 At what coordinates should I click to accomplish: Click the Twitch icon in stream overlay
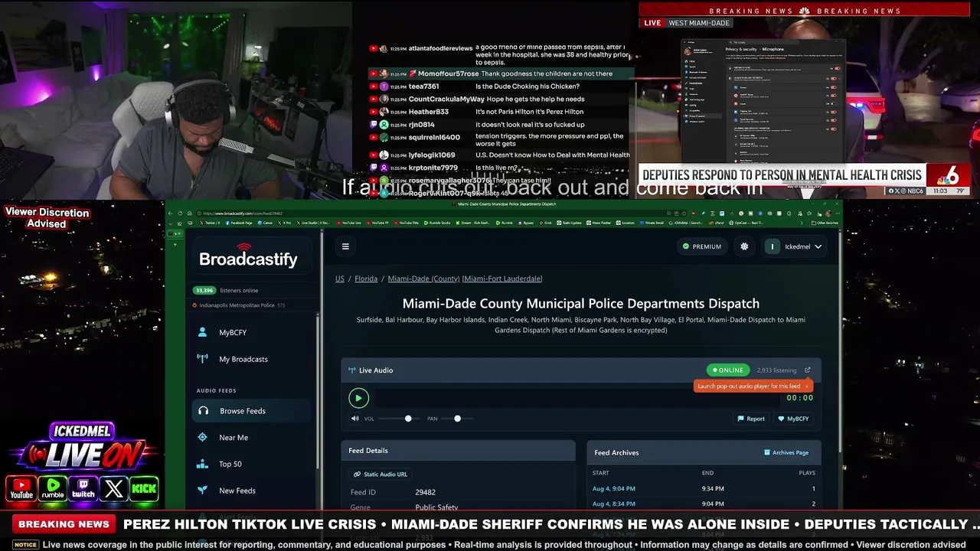(83, 488)
